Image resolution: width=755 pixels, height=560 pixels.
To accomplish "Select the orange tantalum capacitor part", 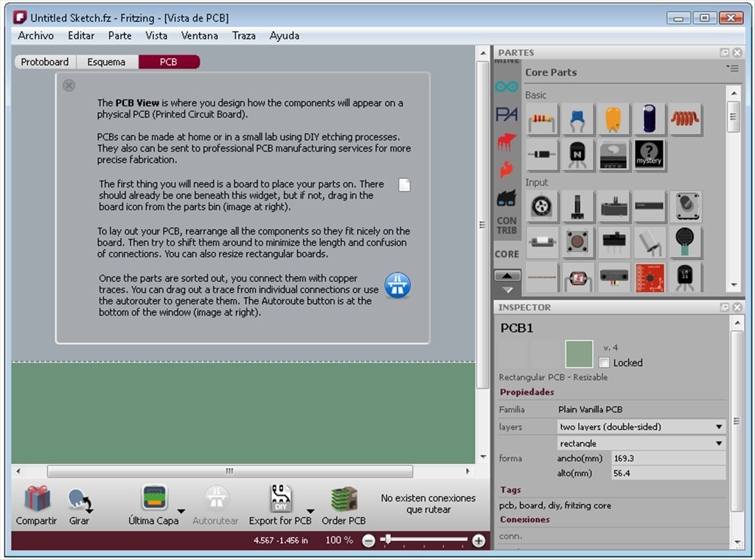I will click(x=613, y=119).
